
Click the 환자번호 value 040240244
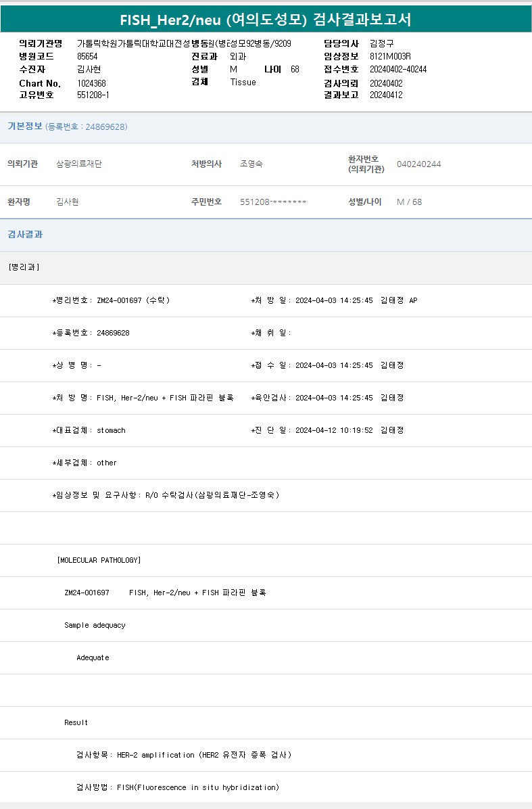pyautogui.click(x=418, y=164)
